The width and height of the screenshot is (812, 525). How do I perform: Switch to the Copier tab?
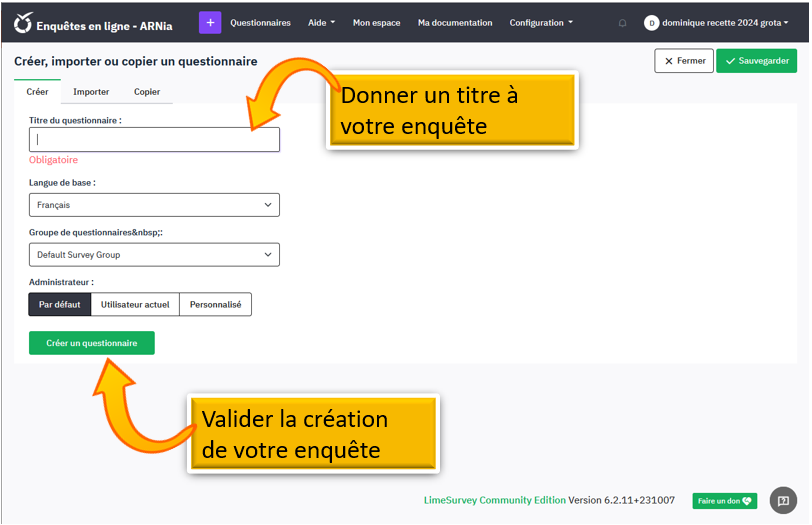pos(147,92)
